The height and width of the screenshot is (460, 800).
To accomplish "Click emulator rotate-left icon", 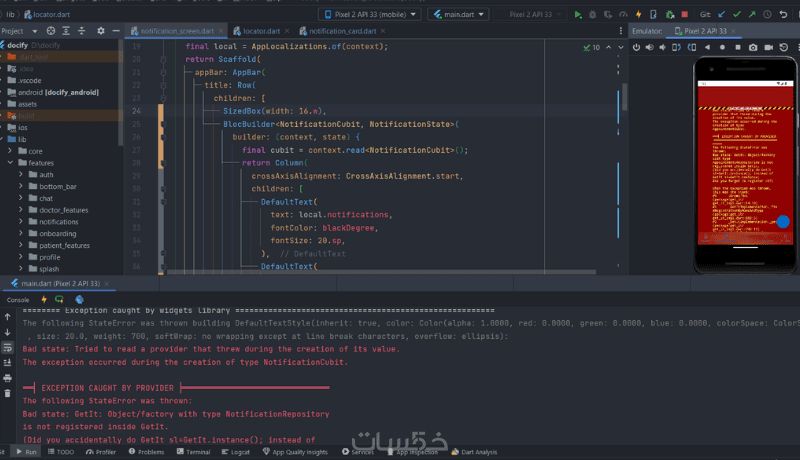I will [676, 47].
